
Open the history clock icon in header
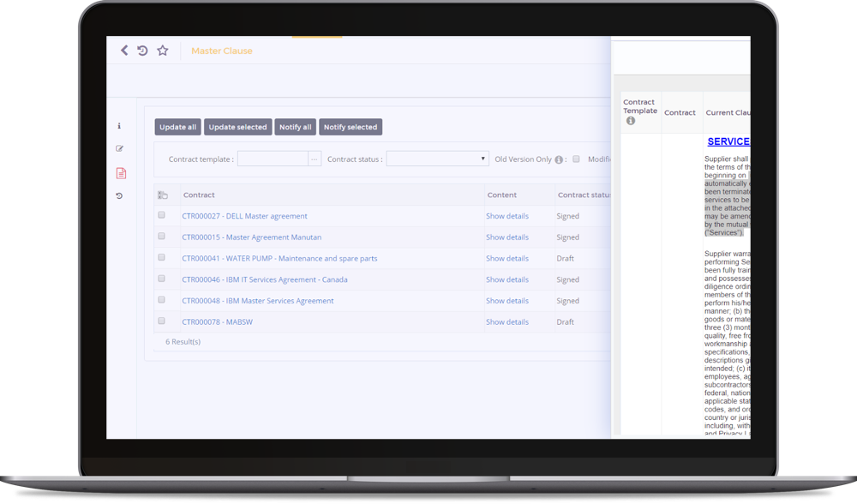tap(142, 51)
